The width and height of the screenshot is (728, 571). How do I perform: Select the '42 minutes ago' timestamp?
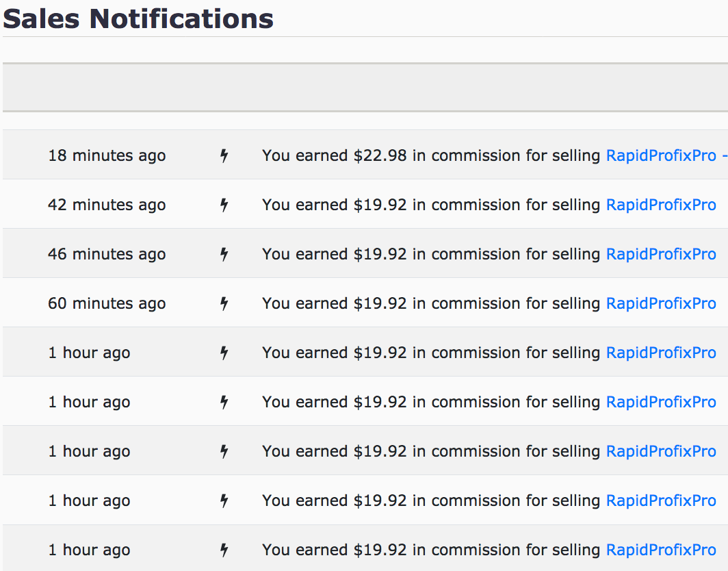[x=107, y=205]
